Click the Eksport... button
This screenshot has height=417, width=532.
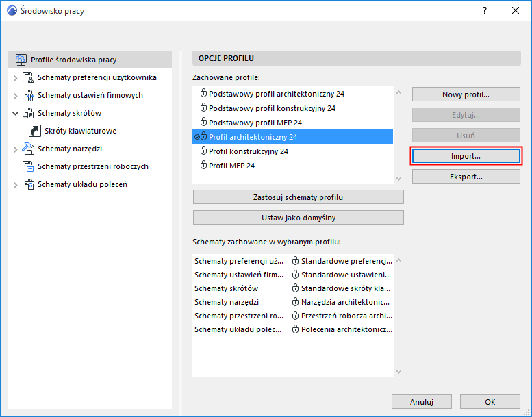pos(466,177)
